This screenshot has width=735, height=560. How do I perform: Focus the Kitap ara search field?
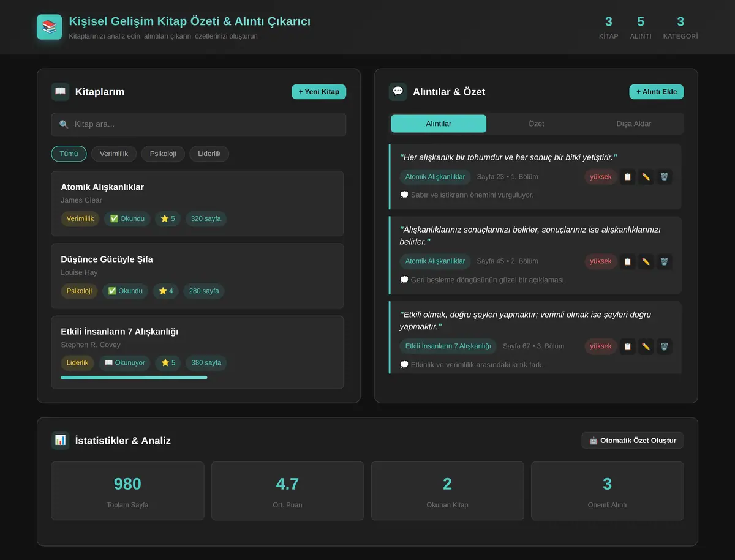tap(198, 124)
